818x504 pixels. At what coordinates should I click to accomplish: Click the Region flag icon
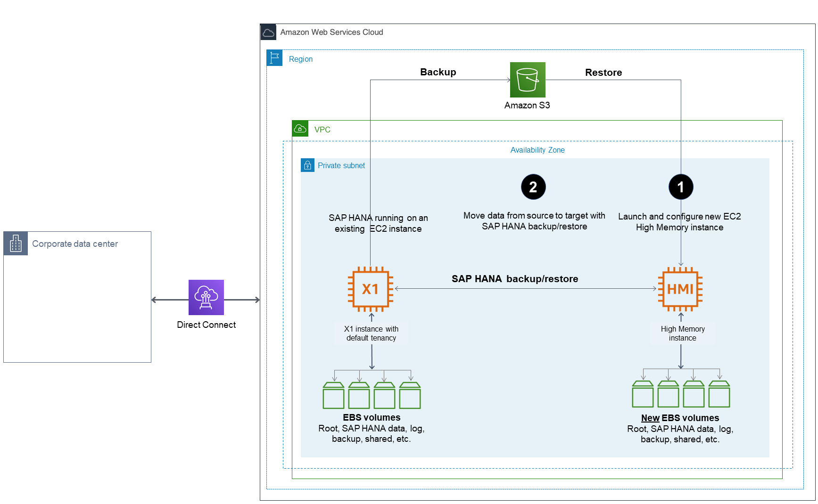click(274, 57)
